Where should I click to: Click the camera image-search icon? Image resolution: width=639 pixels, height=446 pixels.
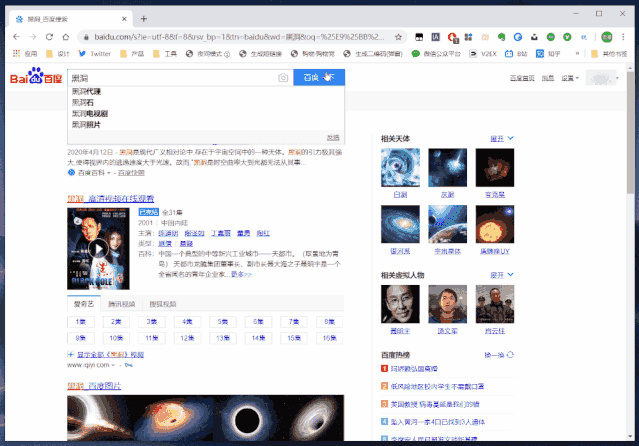pos(283,77)
